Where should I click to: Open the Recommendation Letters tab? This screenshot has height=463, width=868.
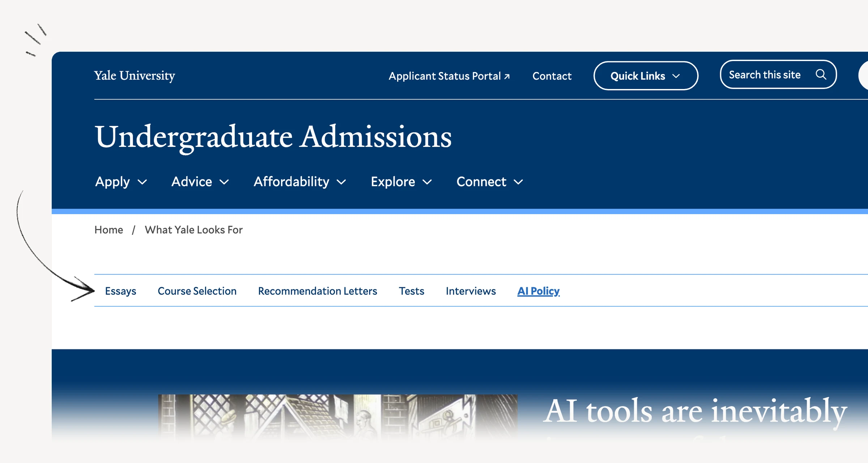tap(318, 291)
